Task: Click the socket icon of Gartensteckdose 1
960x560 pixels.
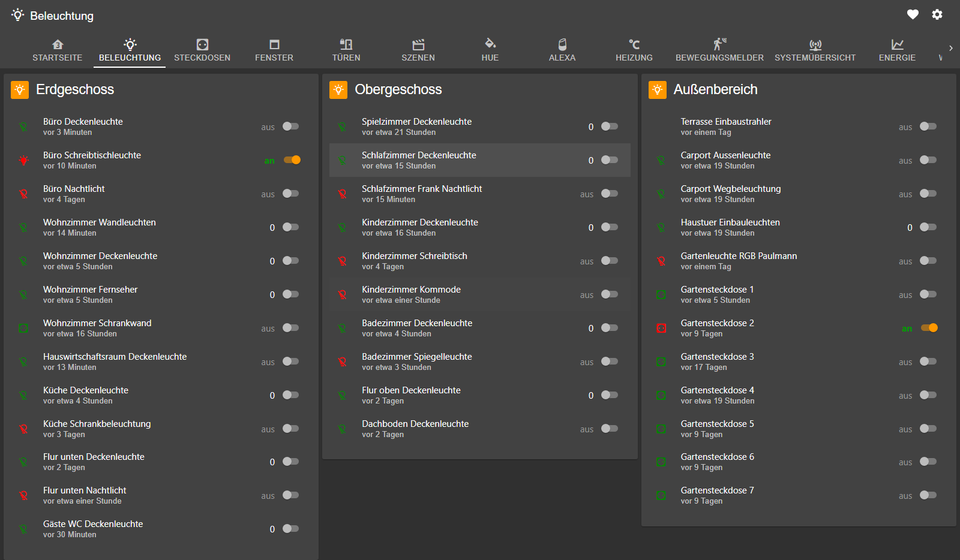Action: tap(661, 294)
